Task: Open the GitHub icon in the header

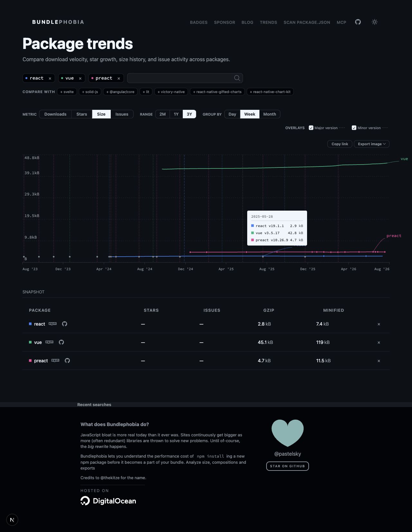Action: (x=358, y=22)
